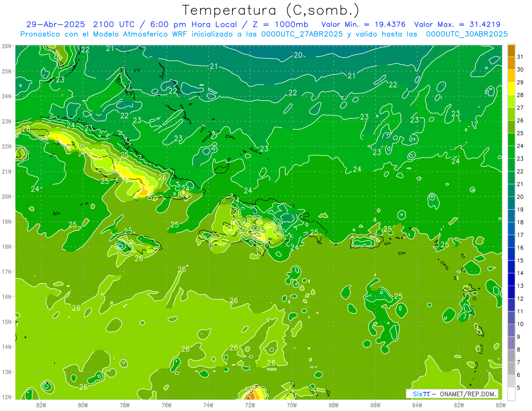Viewport: 532px width, 411px height.
Task: Click legend value 10 on the color bar
Action: click(520, 324)
